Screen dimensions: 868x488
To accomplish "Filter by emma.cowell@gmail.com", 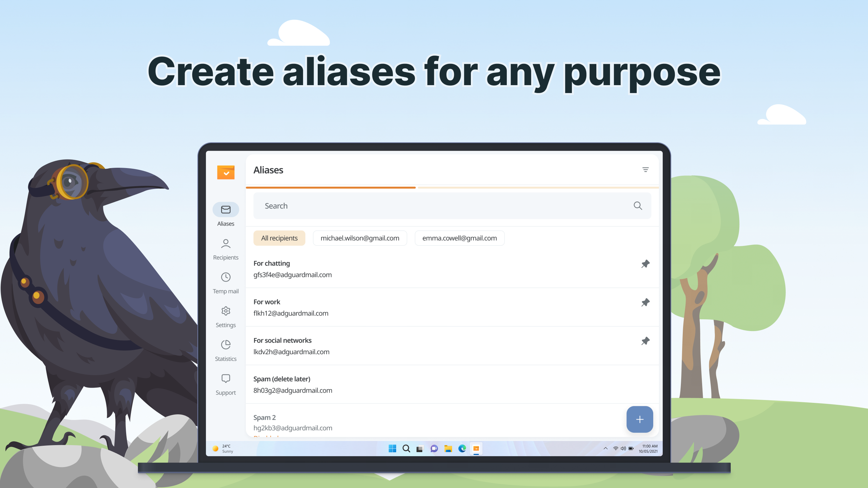I will [x=459, y=238].
